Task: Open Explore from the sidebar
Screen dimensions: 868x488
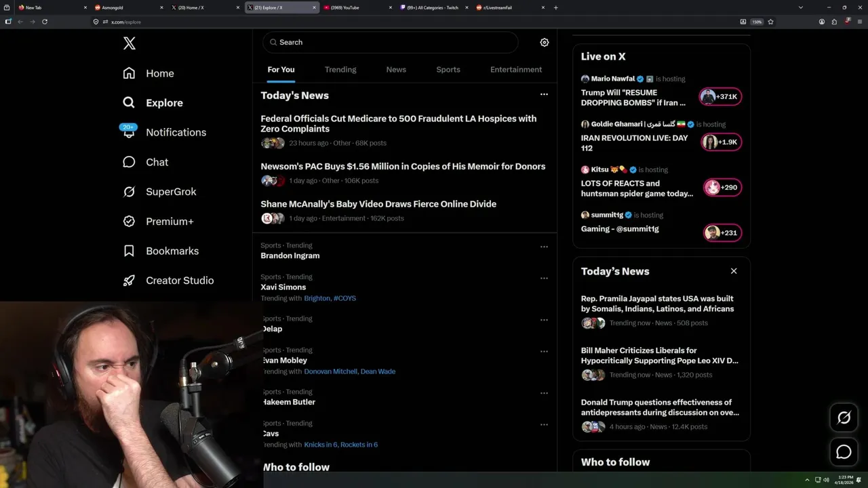Action: coord(153,103)
